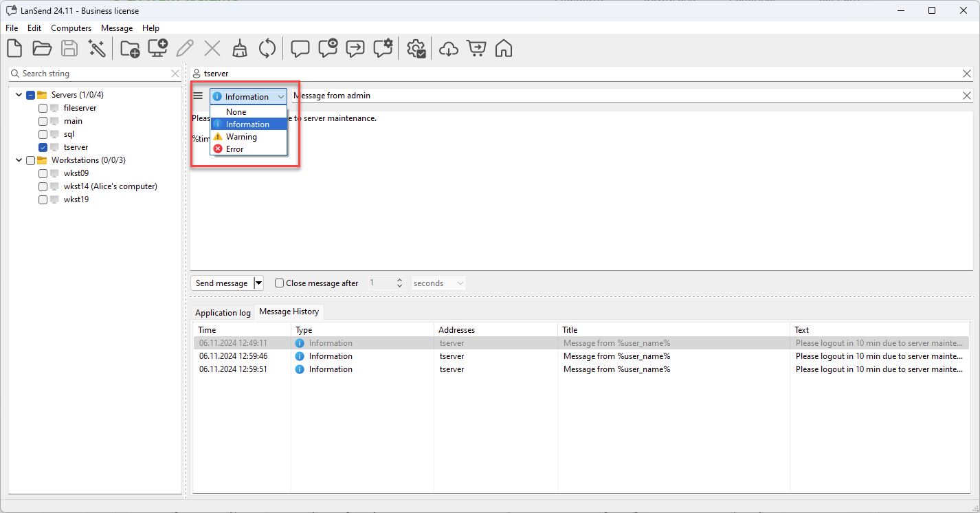Click the cloud download update icon
Viewport: 980px width, 513px height.
click(x=448, y=49)
